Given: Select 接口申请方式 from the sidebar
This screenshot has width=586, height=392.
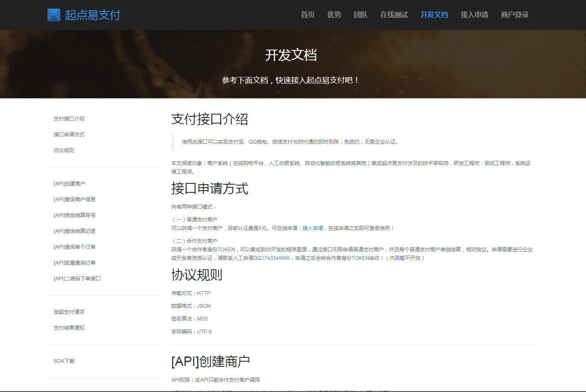Looking at the screenshot, I should point(69,134).
